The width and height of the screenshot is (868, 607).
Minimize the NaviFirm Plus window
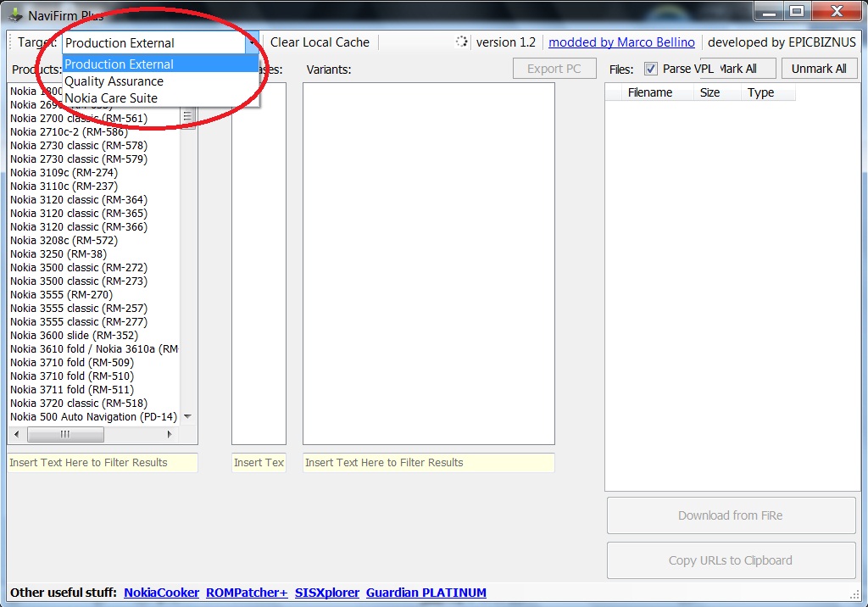coord(769,12)
